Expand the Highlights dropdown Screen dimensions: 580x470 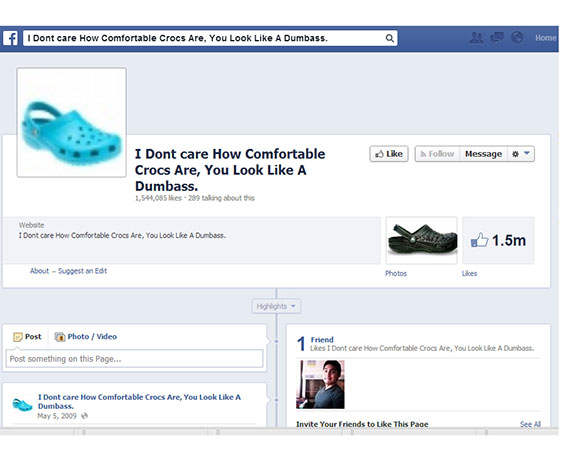tap(276, 306)
